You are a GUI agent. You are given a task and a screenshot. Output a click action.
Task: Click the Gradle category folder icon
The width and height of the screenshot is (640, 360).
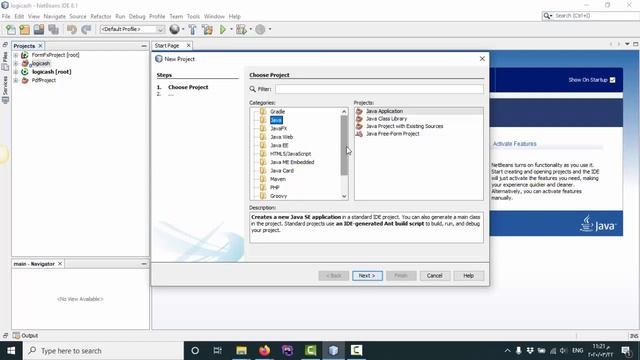(263, 111)
